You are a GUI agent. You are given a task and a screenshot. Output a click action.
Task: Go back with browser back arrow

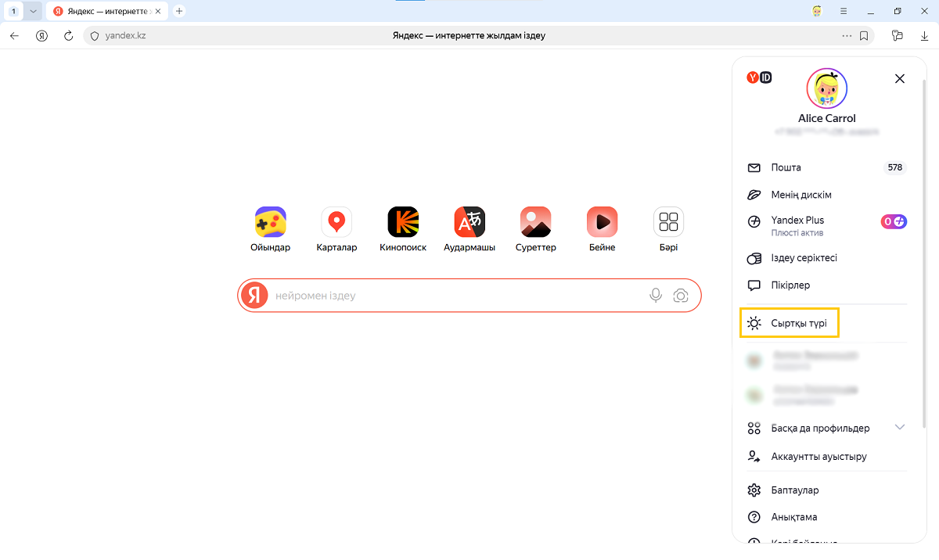14,35
